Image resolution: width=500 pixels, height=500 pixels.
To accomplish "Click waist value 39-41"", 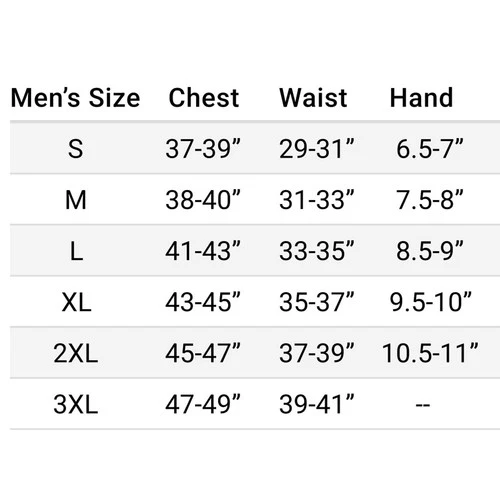I will coord(317,405).
